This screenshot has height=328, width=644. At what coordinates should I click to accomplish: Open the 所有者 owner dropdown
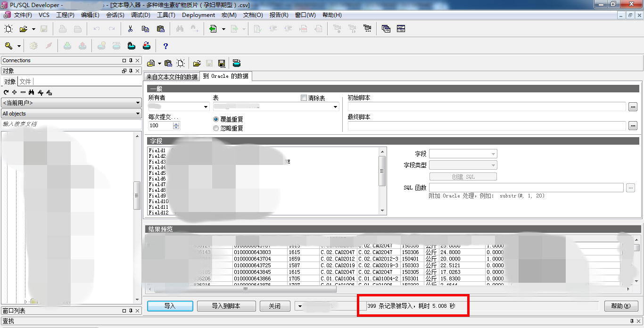pyautogui.click(x=206, y=107)
